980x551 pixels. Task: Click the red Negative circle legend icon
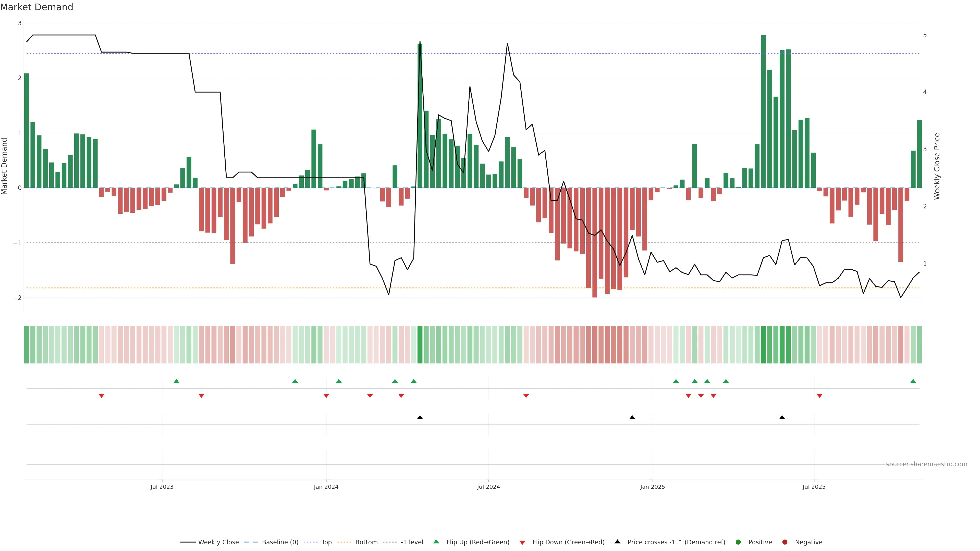tap(785, 542)
